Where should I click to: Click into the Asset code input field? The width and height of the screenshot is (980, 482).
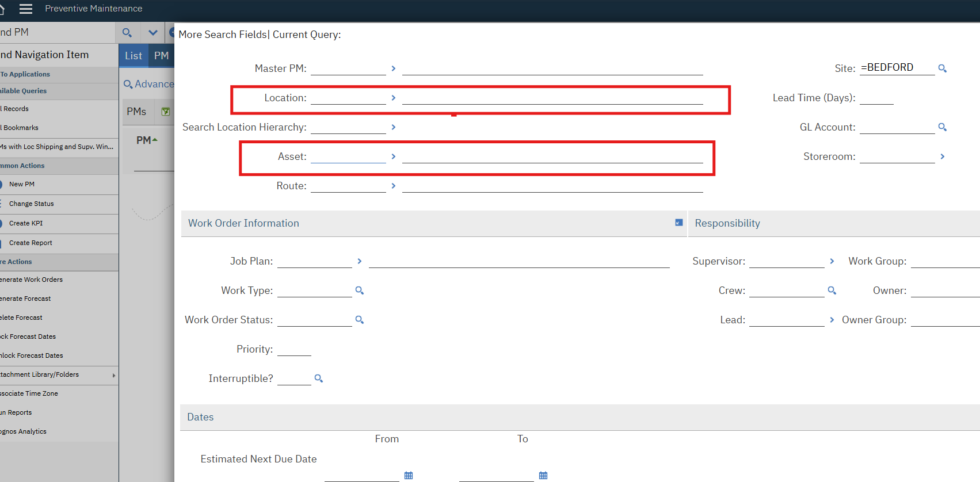(348, 156)
